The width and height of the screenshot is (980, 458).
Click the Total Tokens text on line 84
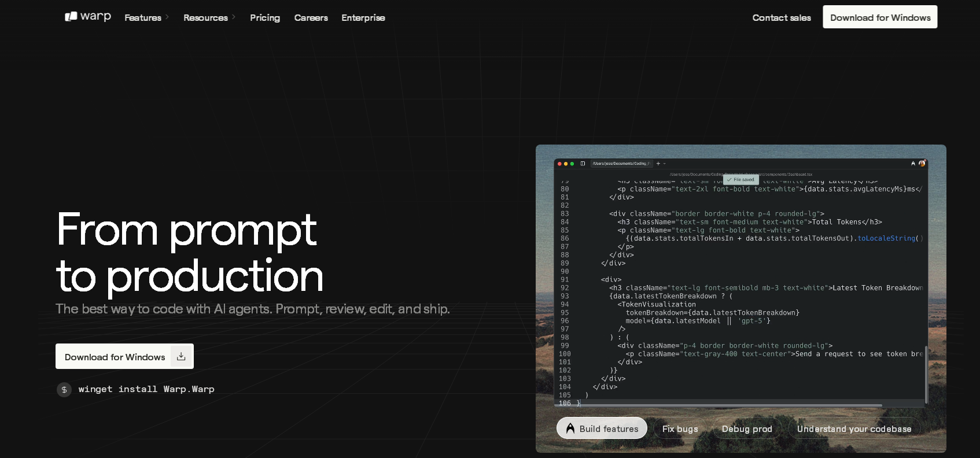837,222
